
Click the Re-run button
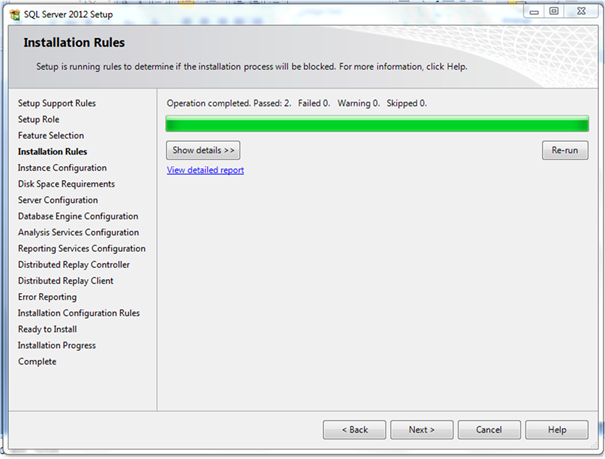(x=565, y=150)
